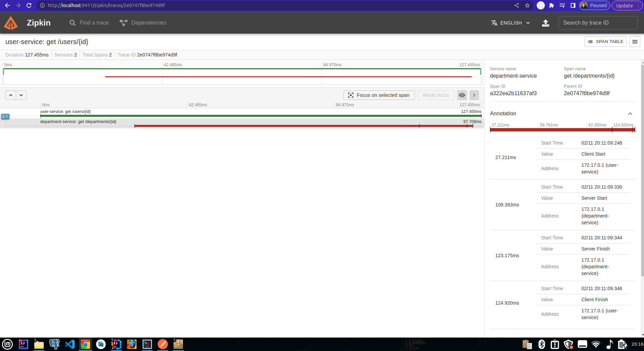Image resolution: width=644 pixels, height=351 pixels.
Task: Select the previous span with up chevron
Action: 11,95
